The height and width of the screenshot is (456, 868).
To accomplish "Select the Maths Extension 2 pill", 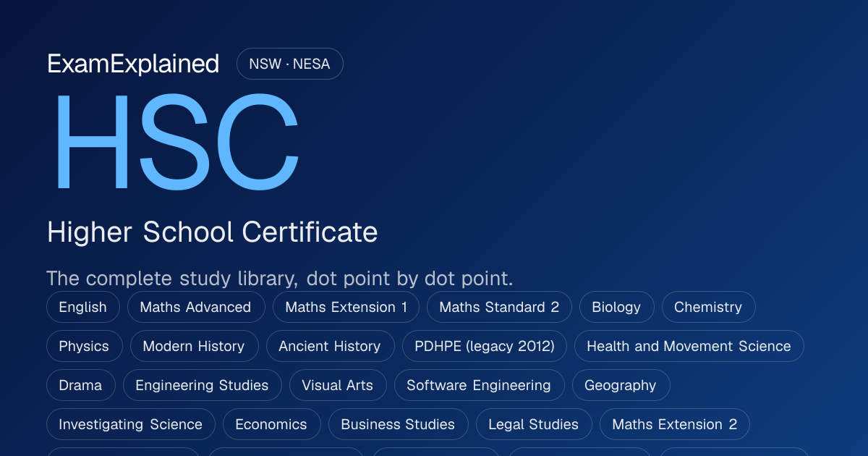I will point(674,424).
